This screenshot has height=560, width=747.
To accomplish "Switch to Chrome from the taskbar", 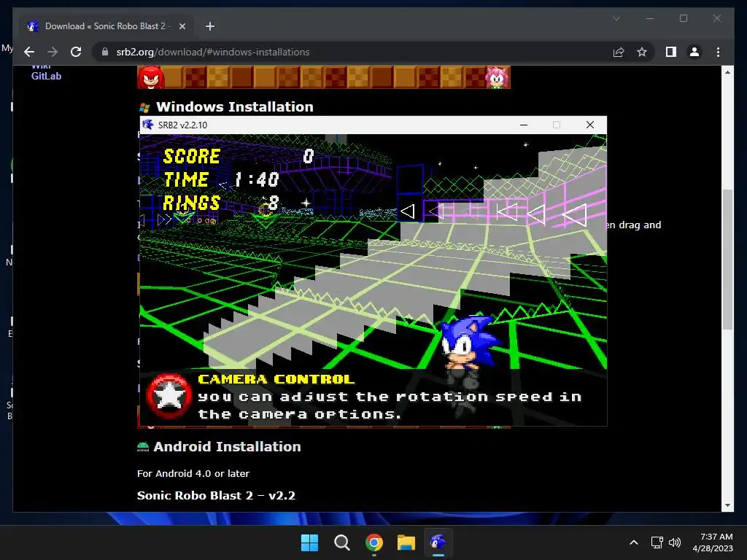I will (x=374, y=542).
